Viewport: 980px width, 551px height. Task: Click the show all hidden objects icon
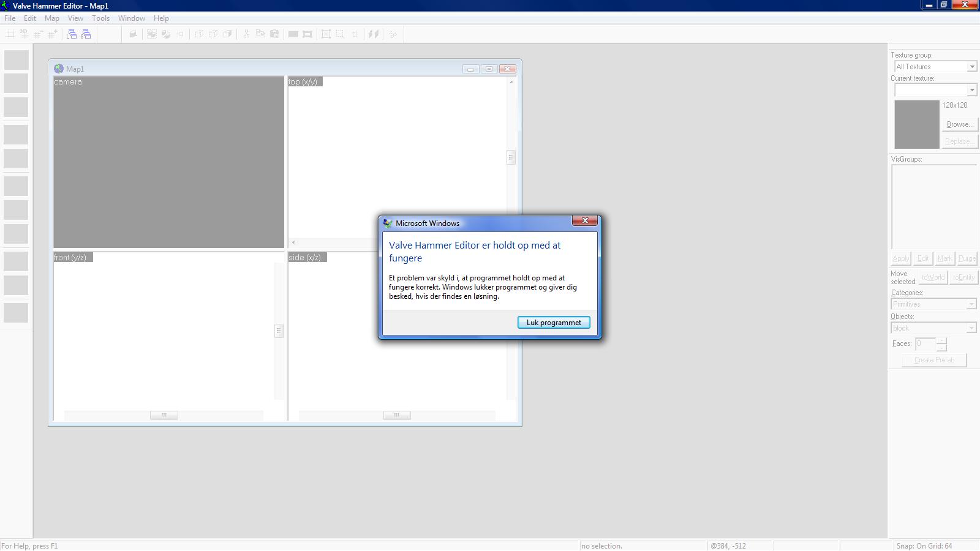point(227,34)
